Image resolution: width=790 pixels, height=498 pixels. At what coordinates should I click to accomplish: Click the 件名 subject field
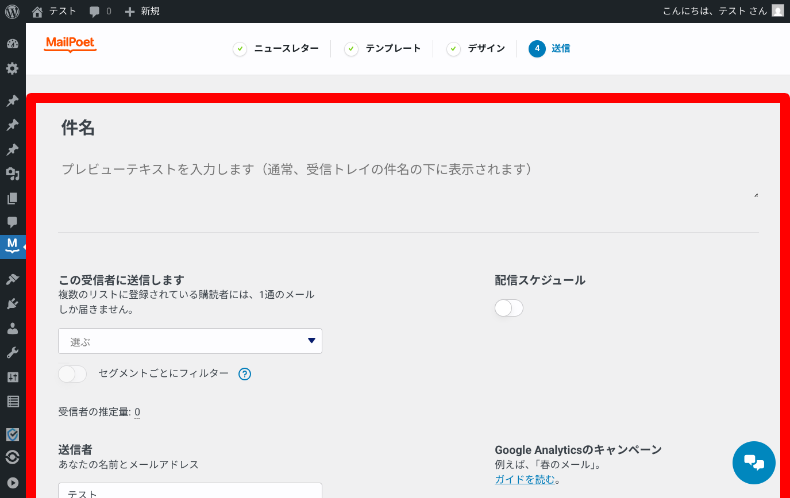coord(408,128)
